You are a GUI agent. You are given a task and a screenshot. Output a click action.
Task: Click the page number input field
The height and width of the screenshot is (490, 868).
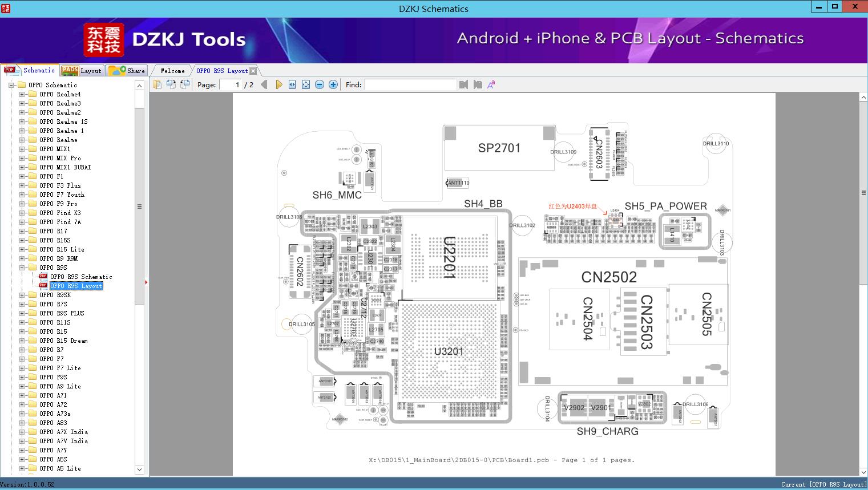[x=229, y=84]
